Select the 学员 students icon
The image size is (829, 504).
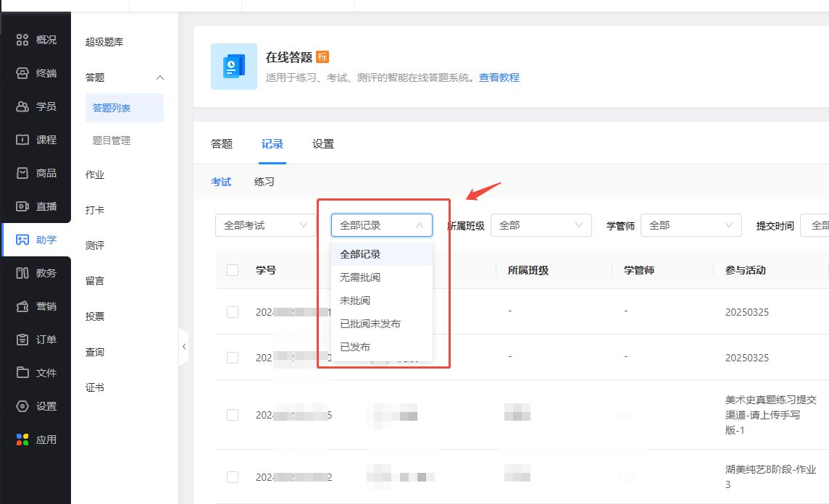[22, 106]
